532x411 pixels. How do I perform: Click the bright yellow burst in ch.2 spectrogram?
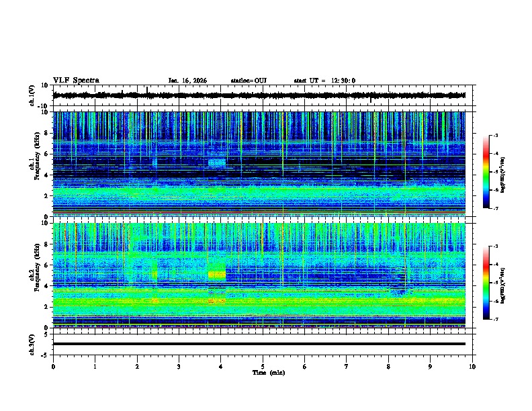[217, 275]
